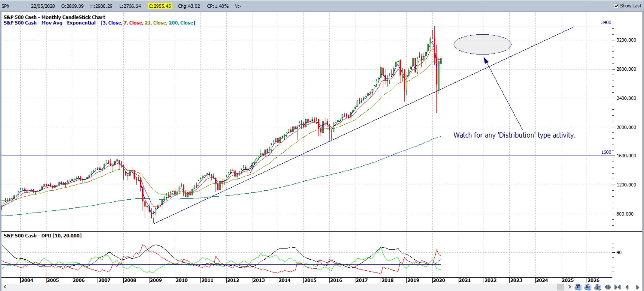
Task: Click the O:2869.09 open value
Action: point(72,6)
